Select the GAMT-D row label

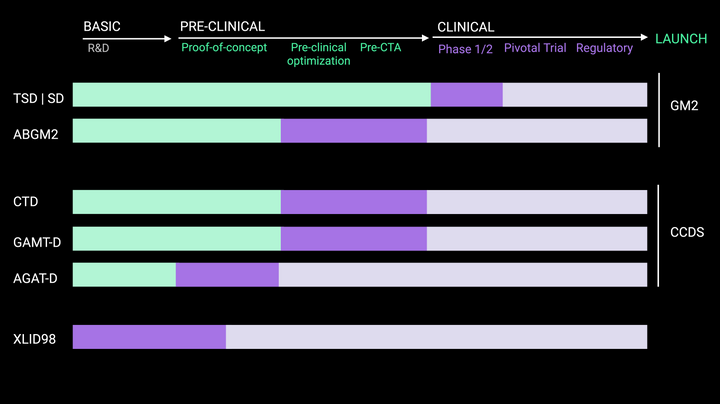37,242
